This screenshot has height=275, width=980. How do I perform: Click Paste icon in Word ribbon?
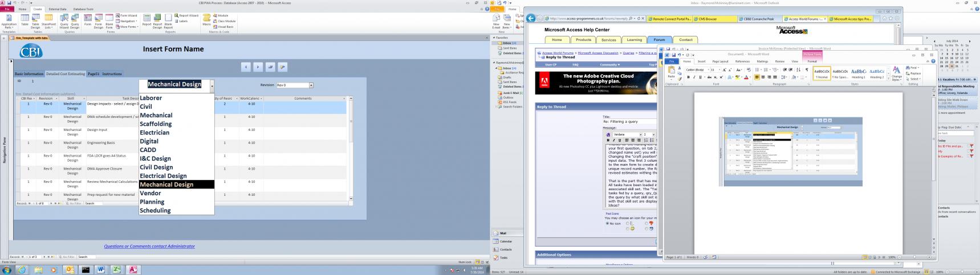(671, 73)
